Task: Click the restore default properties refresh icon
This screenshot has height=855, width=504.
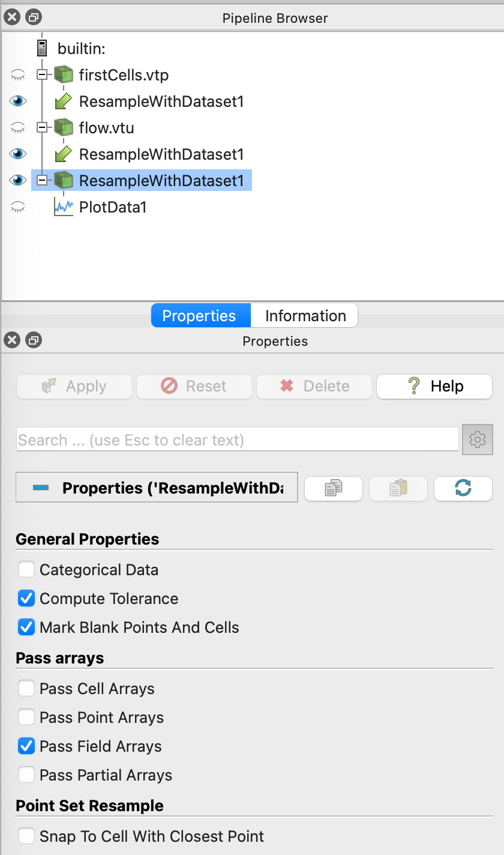Action: 463,489
